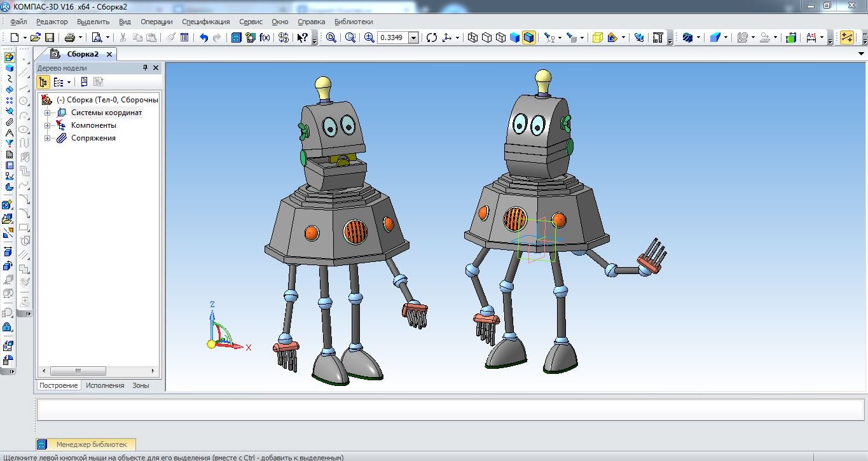Expand the Сопряжения tree node
868x461 pixels.
point(47,138)
